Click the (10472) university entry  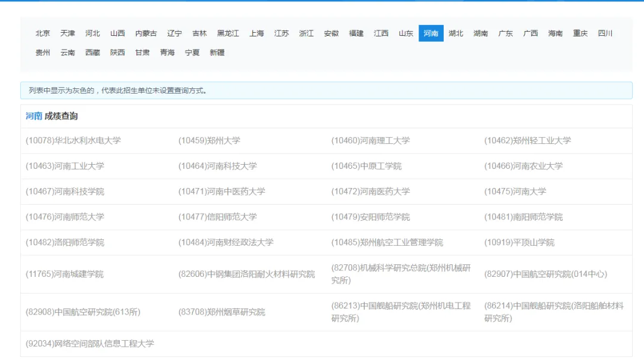coord(370,192)
